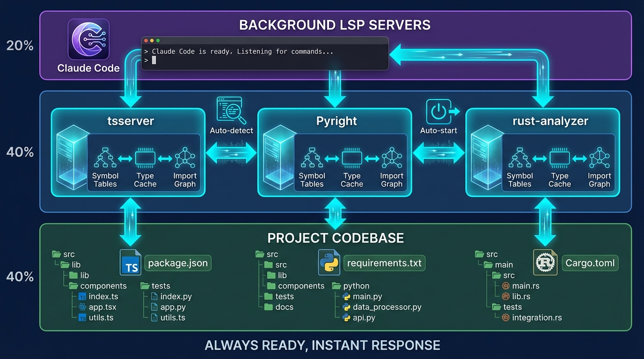Expand the main folder in Rust tree
Viewport: 644px width, 359px height.
pyautogui.click(x=498, y=265)
